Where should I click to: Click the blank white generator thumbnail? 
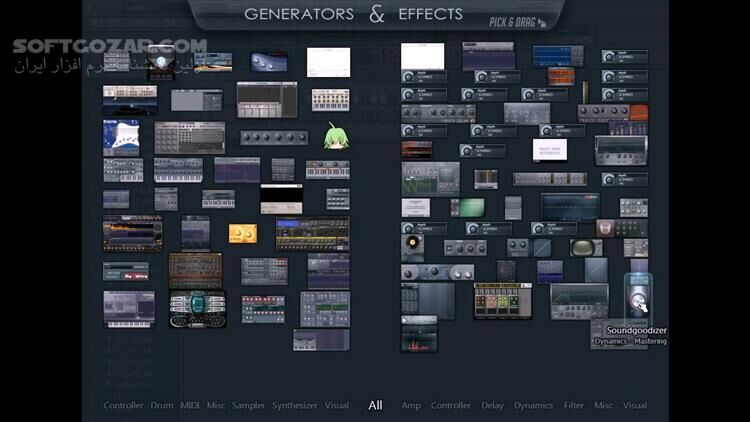pyautogui.click(x=328, y=62)
